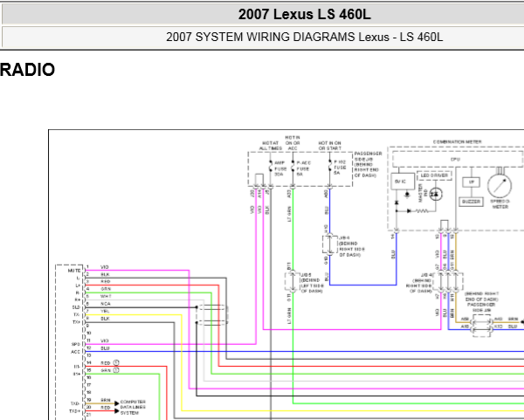The width and height of the screenshot is (524, 420).
Task: Click the VIO wire label at pin 1
Action: (x=105, y=267)
